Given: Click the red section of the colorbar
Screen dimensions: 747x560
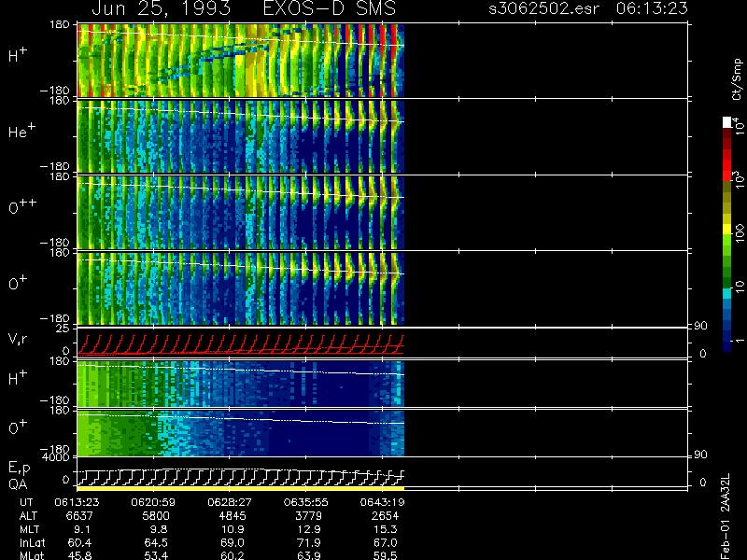Looking at the screenshot, I should pyautogui.click(x=727, y=165).
